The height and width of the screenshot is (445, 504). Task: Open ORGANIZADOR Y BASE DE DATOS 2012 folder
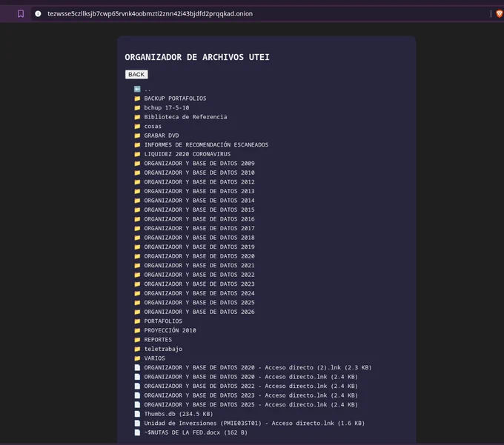coord(199,181)
